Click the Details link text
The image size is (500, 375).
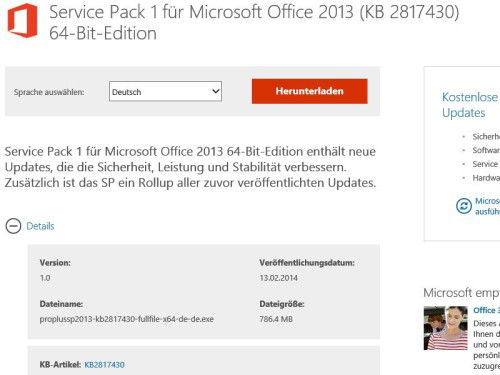(40, 226)
